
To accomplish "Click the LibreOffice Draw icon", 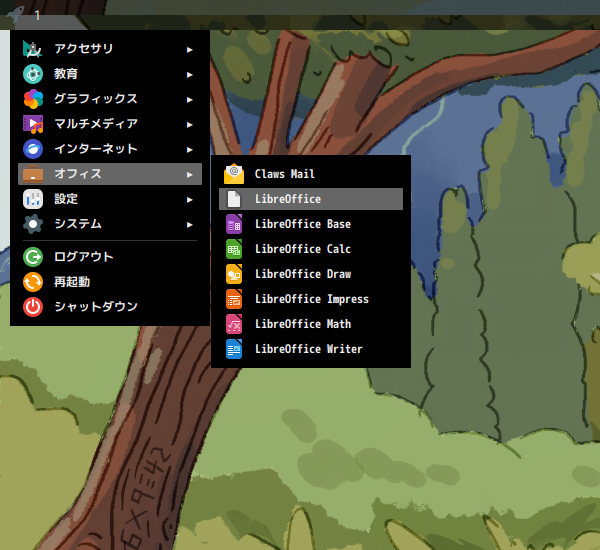I will click(x=234, y=274).
